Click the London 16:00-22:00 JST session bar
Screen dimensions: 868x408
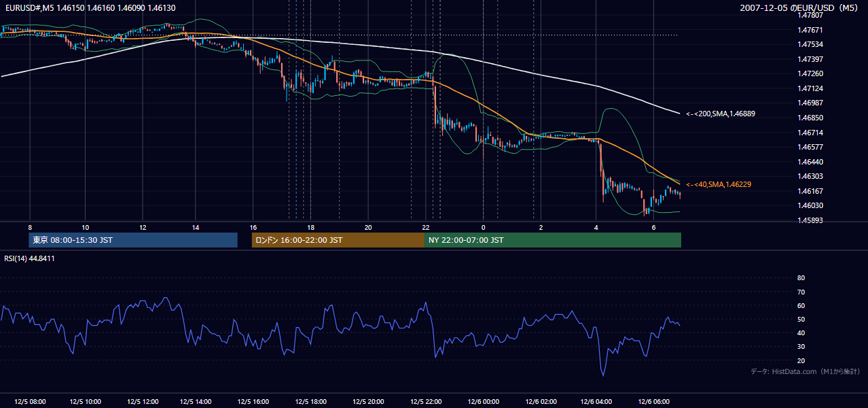338,240
